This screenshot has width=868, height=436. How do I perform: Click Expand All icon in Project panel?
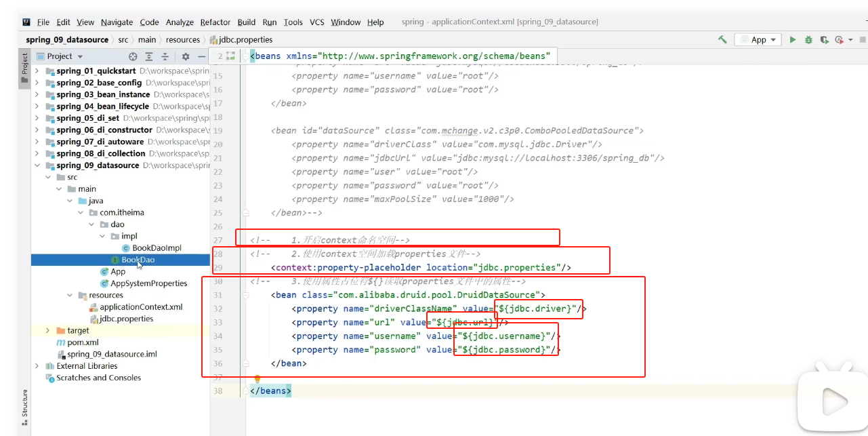[148, 56]
